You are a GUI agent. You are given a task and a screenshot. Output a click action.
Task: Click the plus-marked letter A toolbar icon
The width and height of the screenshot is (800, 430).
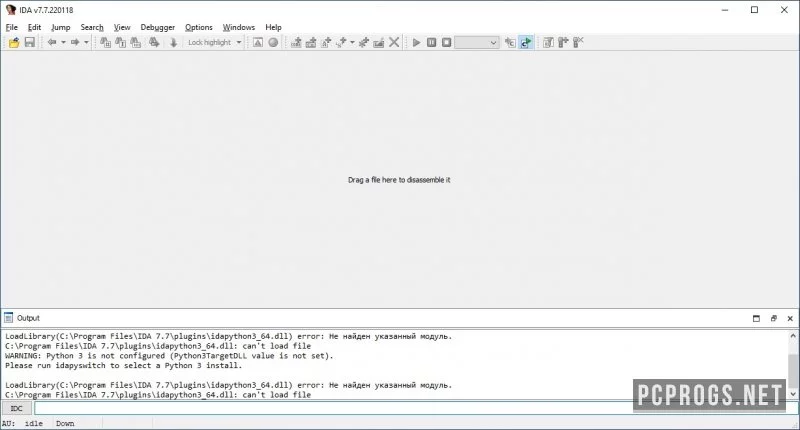pos(326,42)
